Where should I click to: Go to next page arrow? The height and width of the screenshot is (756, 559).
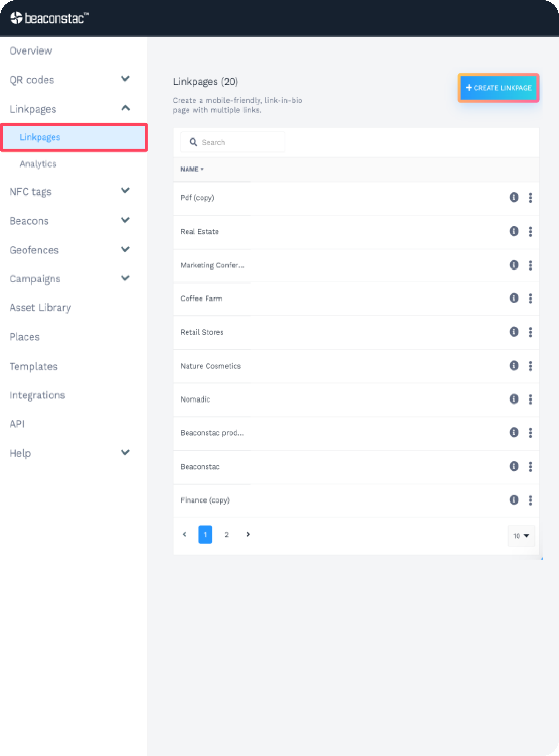pos(248,535)
